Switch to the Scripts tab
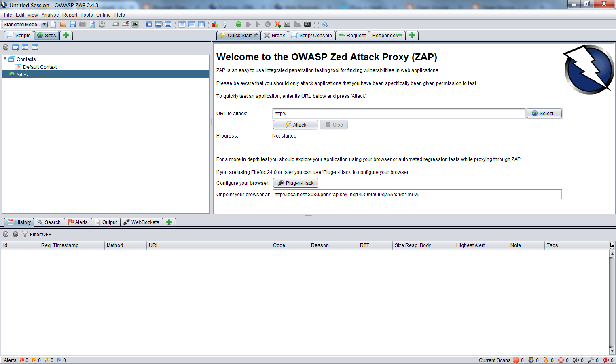This screenshot has height=364, width=616. click(19, 36)
